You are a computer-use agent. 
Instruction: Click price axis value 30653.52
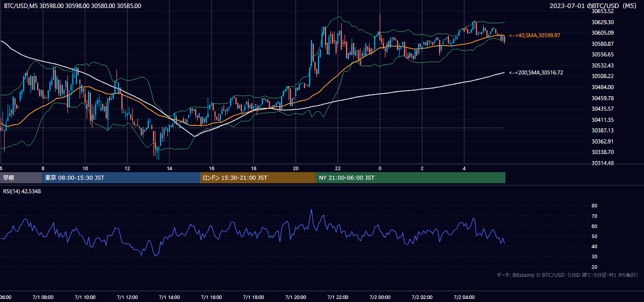(603, 11)
